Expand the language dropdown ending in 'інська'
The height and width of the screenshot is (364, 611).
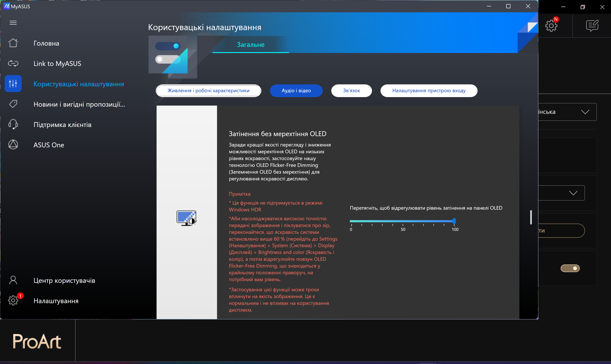point(585,112)
